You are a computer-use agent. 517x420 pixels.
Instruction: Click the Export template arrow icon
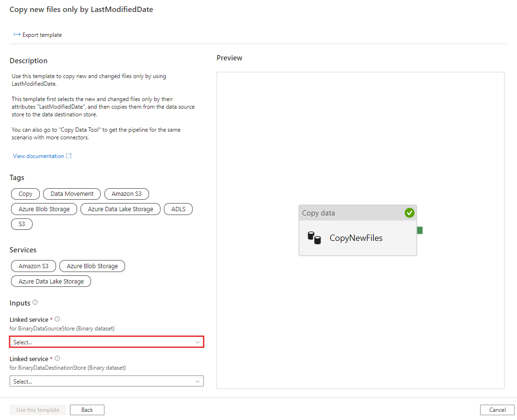click(17, 34)
